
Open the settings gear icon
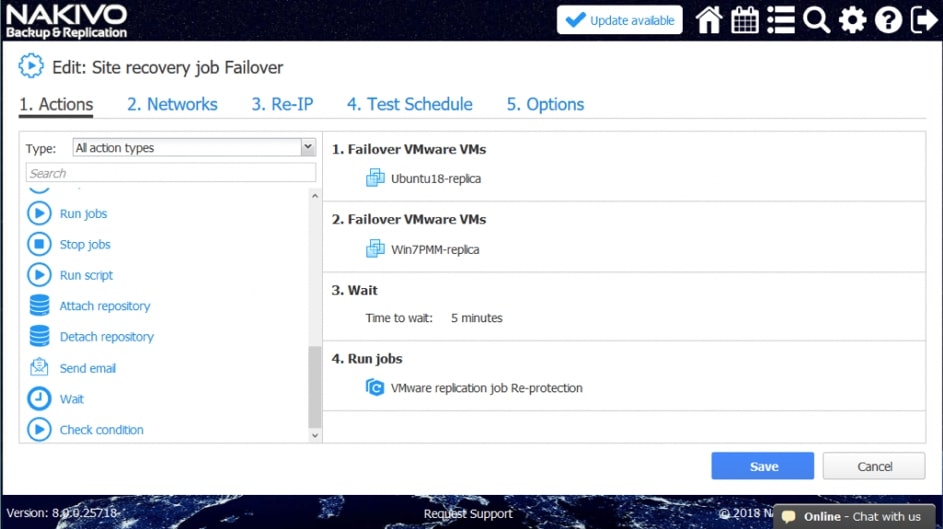tap(852, 20)
